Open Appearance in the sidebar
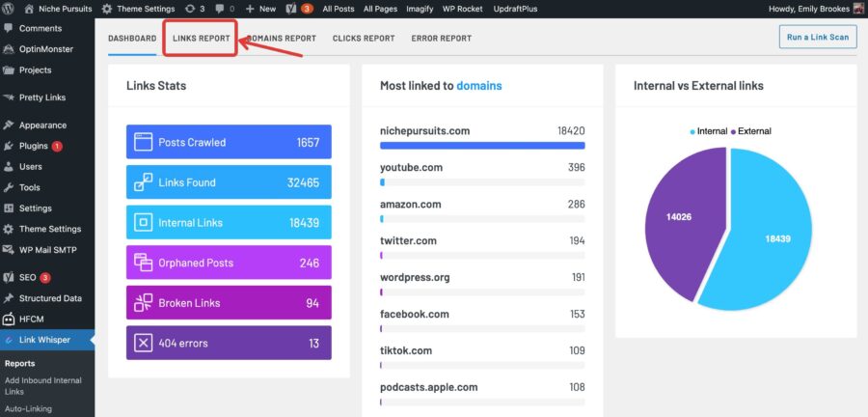 click(42, 125)
